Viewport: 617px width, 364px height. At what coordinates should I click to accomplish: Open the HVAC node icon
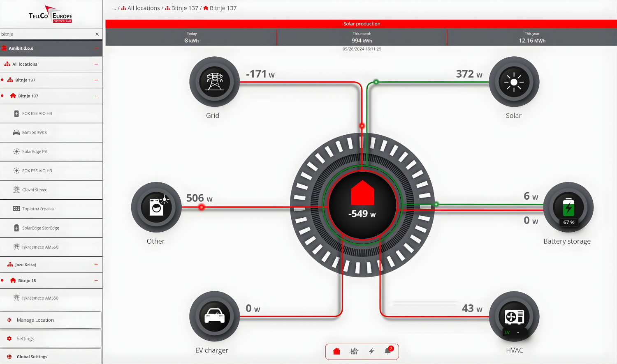tap(514, 316)
